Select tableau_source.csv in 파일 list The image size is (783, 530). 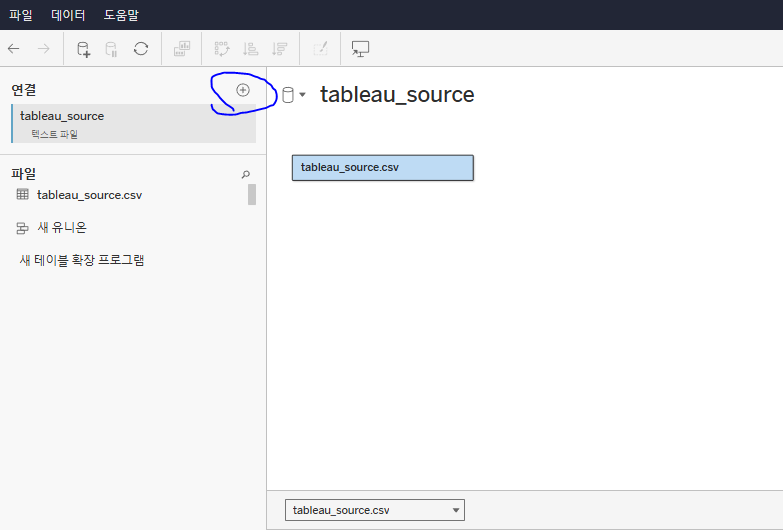(x=89, y=195)
